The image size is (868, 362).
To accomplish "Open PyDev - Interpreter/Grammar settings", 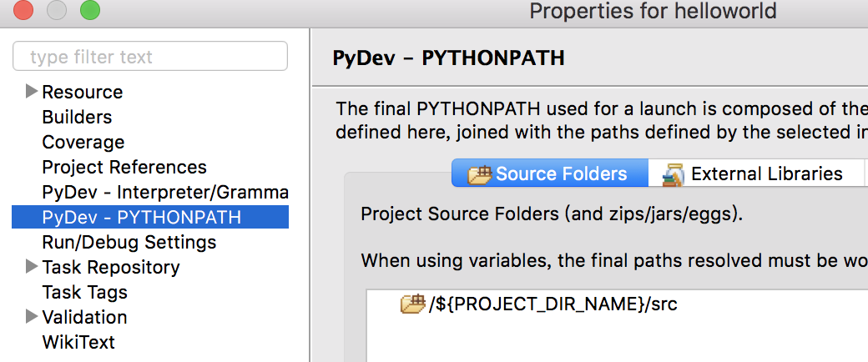I will coord(165,192).
